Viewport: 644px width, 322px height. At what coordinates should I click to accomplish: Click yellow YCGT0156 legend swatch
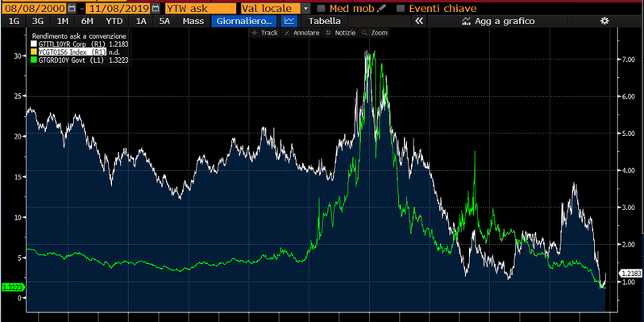[x=34, y=52]
